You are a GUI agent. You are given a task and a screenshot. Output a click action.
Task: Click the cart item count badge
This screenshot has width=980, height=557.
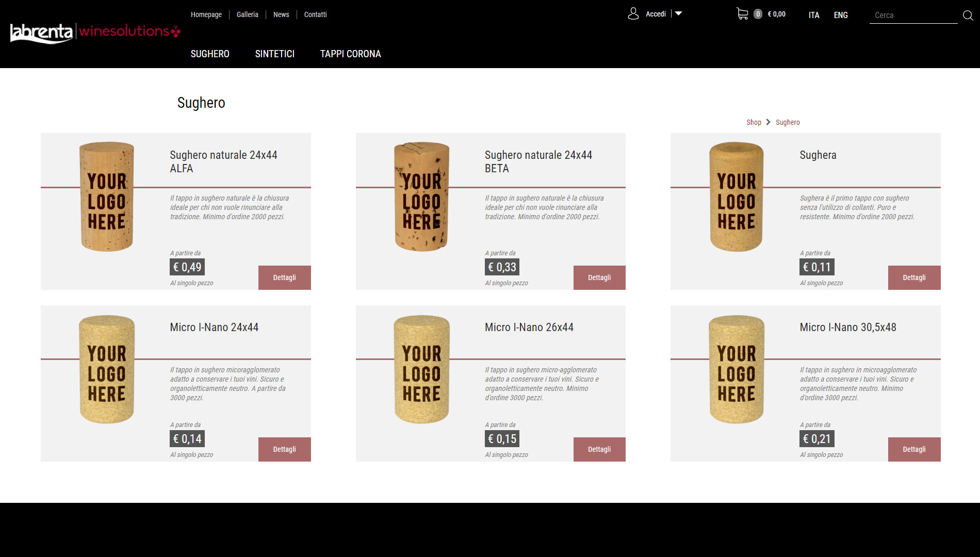758,14
